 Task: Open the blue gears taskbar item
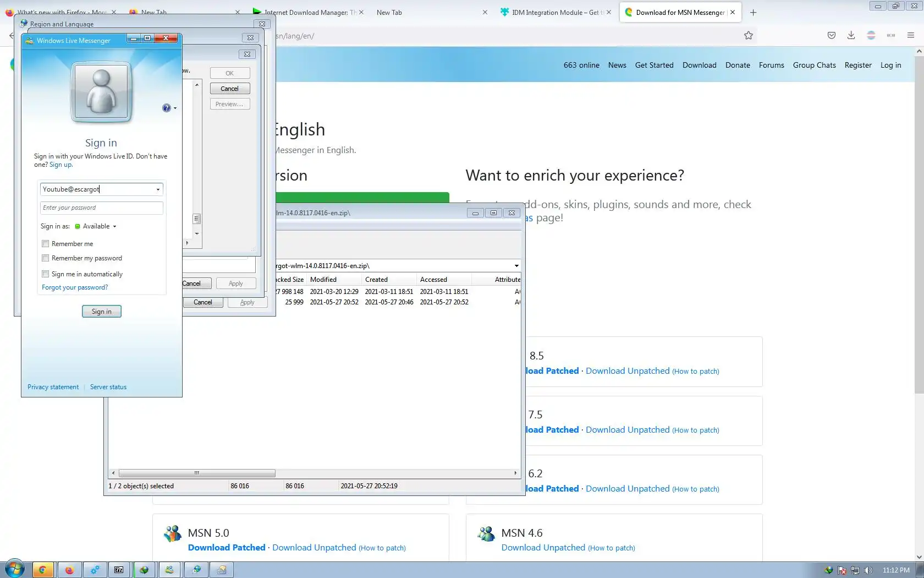click(x=95, y=570)
